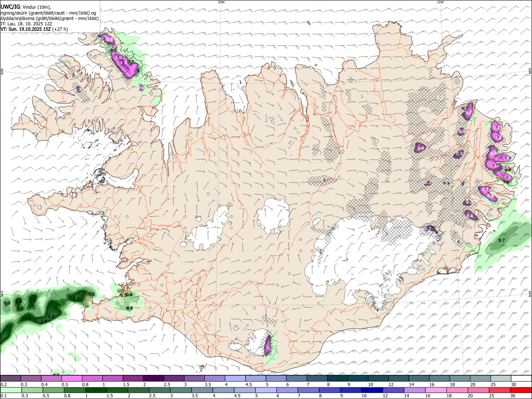Click the 1.9 snow value in Westfjords

point(123,63)
